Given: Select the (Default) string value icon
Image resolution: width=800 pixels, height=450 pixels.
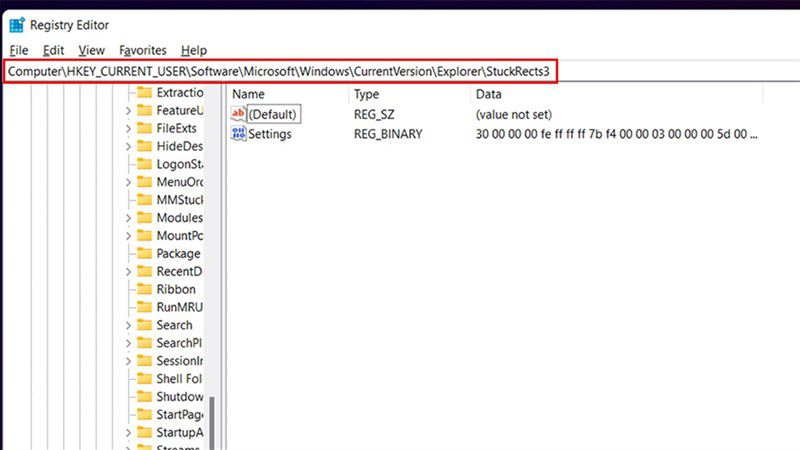Looking at the screenshot, I should point(238,114).
